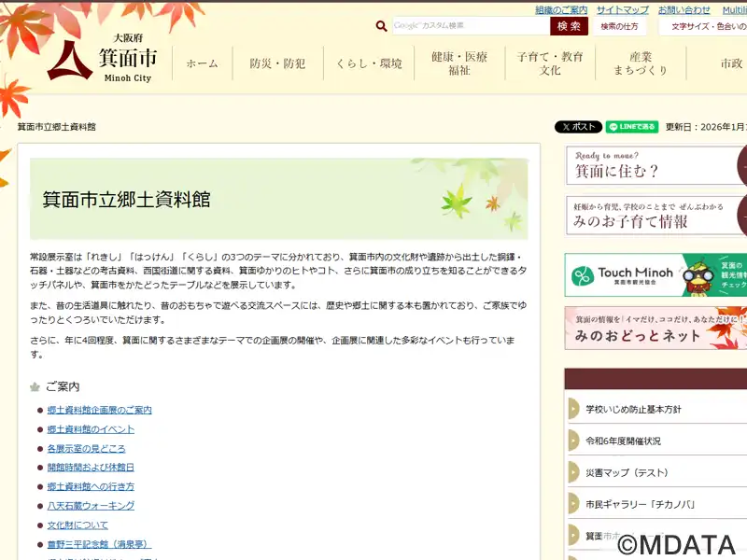Share page with X ポスト button
This screenshot has height=560, width=747.
coord(578,127)
